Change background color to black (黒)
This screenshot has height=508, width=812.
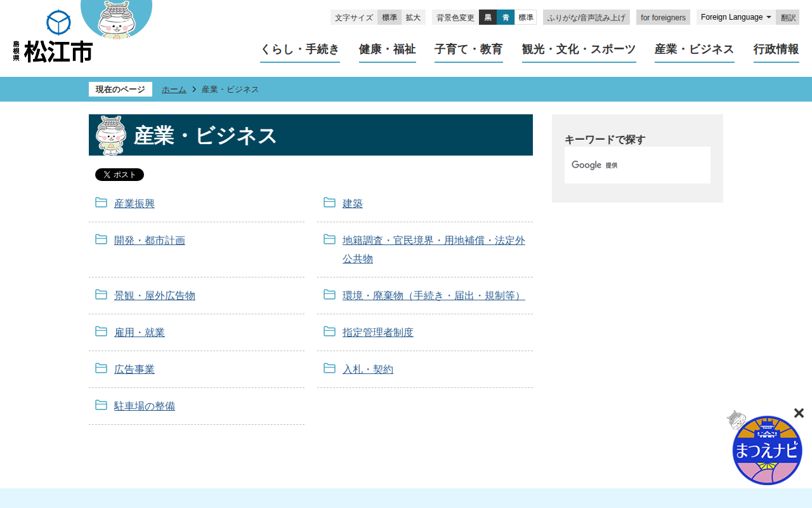(x=488, y=17)
